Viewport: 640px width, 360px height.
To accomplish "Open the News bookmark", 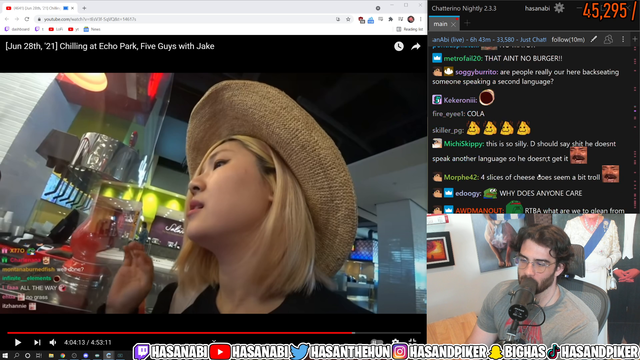I will (92, 29).
